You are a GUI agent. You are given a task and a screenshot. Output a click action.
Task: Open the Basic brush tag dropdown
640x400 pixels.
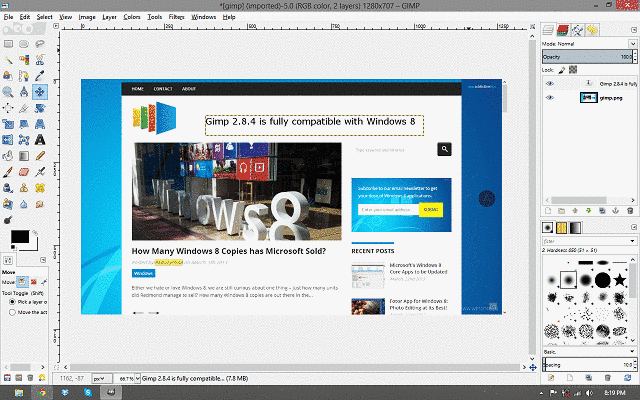pyautogui.click(x=633, y=351)
